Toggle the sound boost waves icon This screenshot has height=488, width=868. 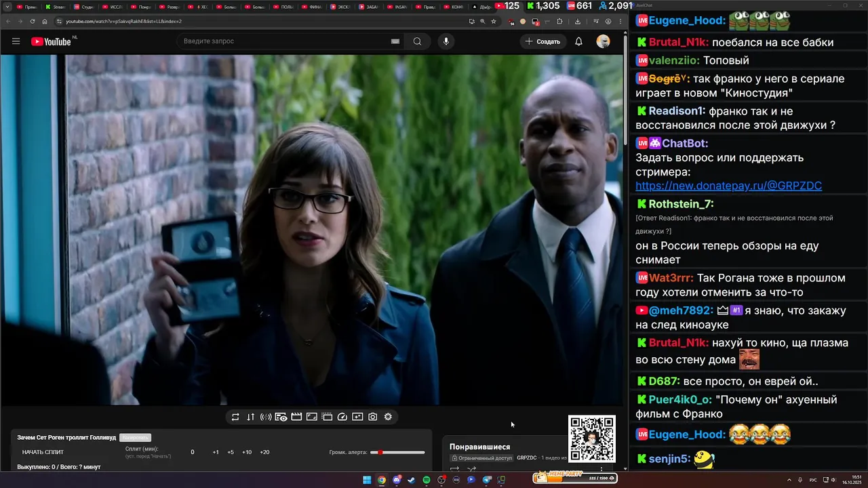[x=266, y=417]
